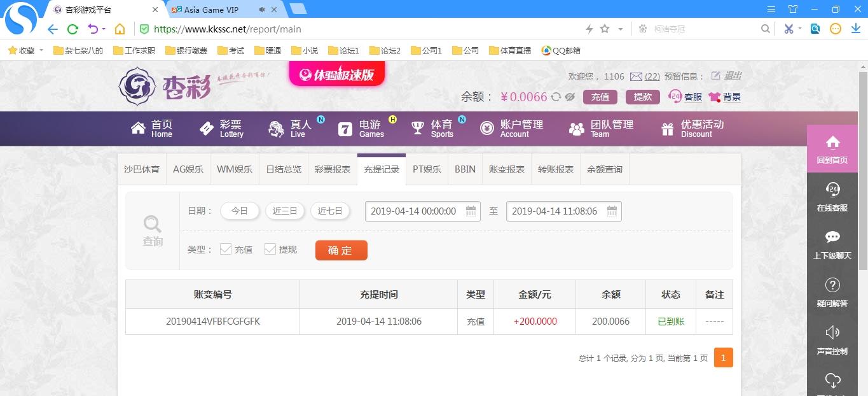Reload the page with refresh icon

click(72, 29)
